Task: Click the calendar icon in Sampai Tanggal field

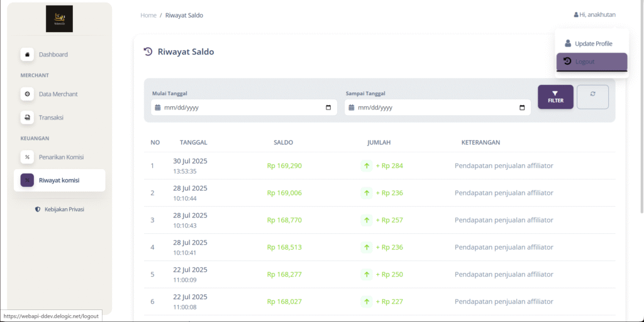Action: point(351,108)
